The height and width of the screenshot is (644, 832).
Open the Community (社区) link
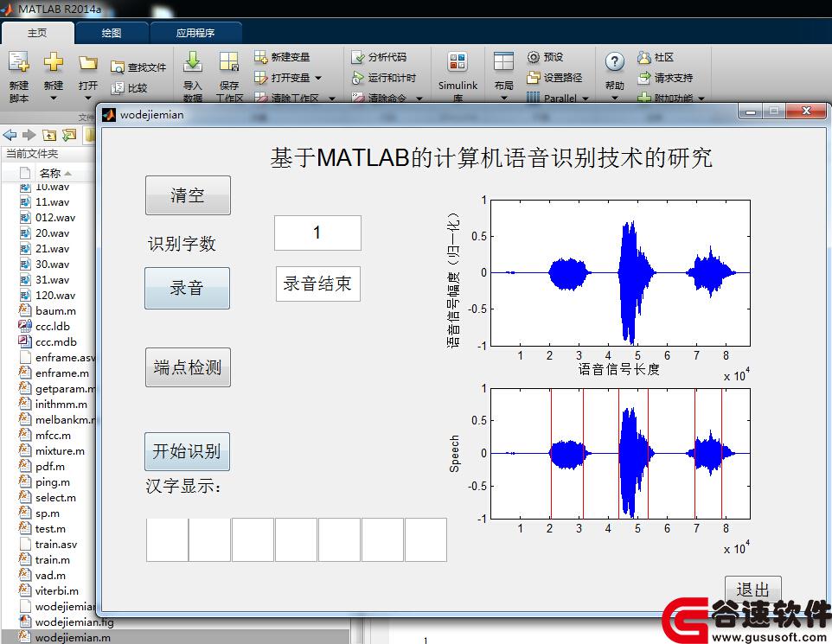tap(656, 57)
